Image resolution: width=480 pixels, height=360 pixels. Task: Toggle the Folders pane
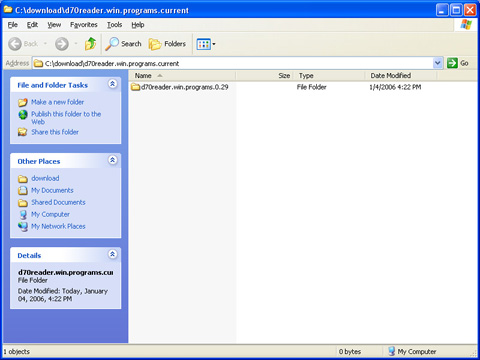coord(167,44)
